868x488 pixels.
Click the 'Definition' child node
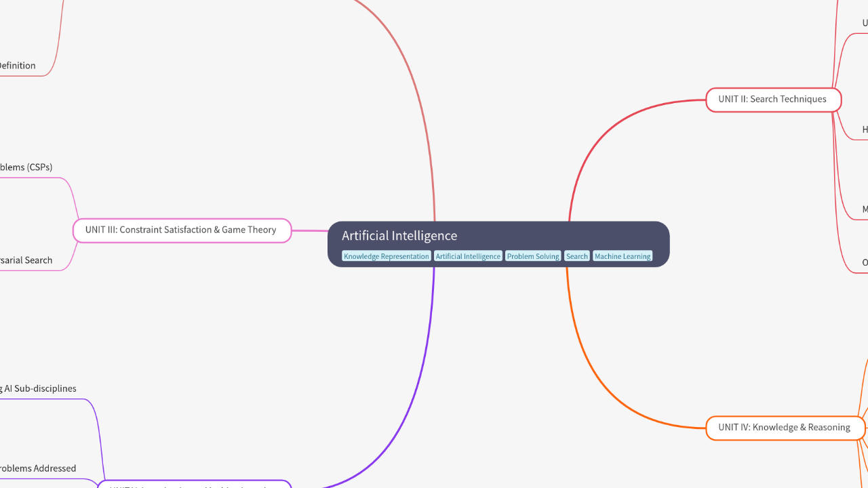[x=18, y=66]
